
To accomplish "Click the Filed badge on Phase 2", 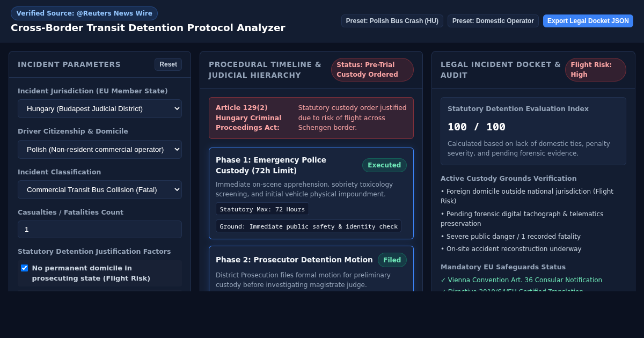I will [392, 260].
